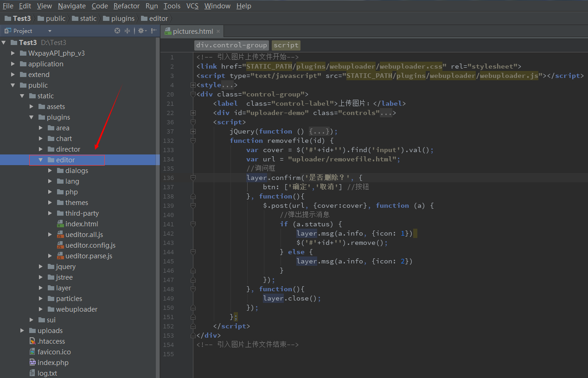Click the .htaccess file icon
Image resolution: width=588 pixels, height=378 pixels.
click(32, 341)
